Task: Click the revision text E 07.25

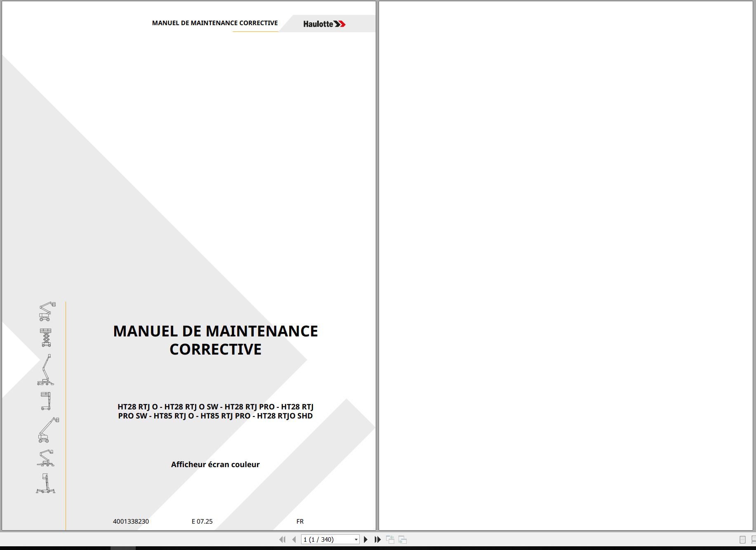Action: click(202, 522)
